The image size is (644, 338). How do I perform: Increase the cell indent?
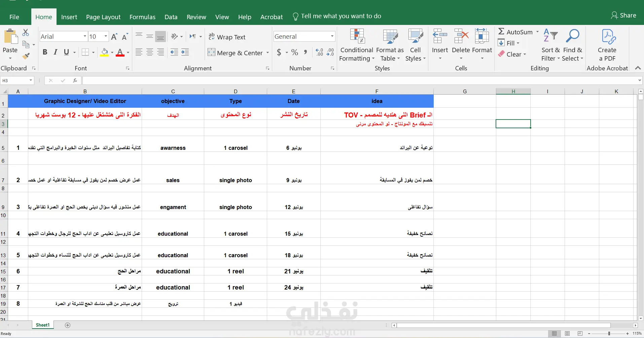pos(185,52)
